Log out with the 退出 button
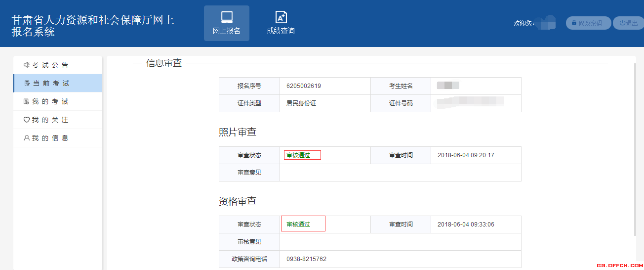The height and width of the screenshot is (270, 644). click(x=628, y=23)
